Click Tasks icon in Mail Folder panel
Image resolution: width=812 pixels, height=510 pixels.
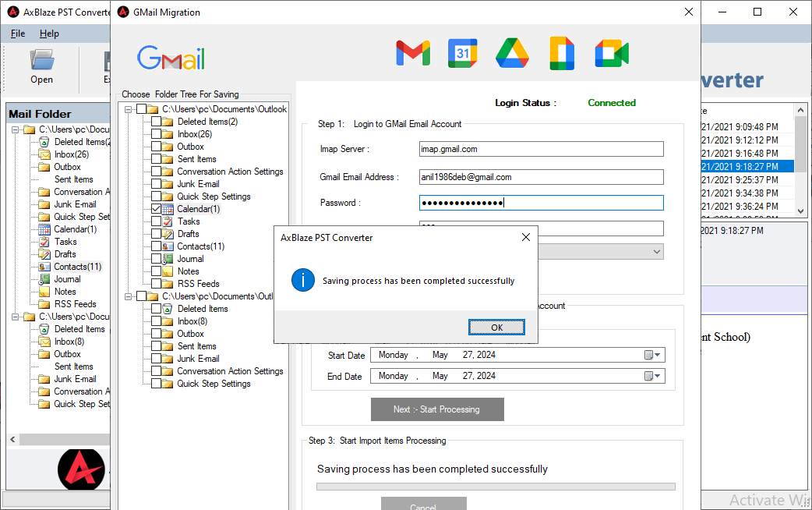[x=44, y=242]
